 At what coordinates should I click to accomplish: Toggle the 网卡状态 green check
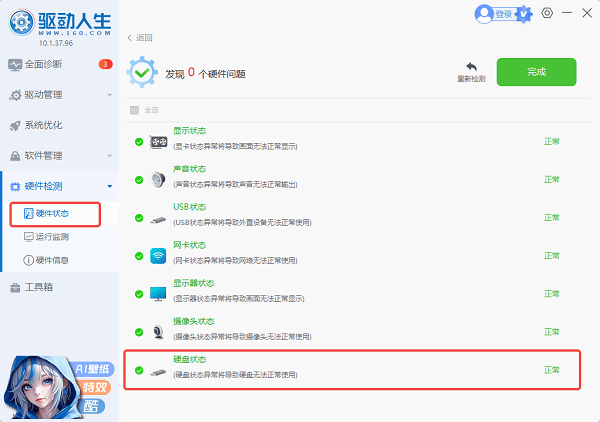pos(139,256)
